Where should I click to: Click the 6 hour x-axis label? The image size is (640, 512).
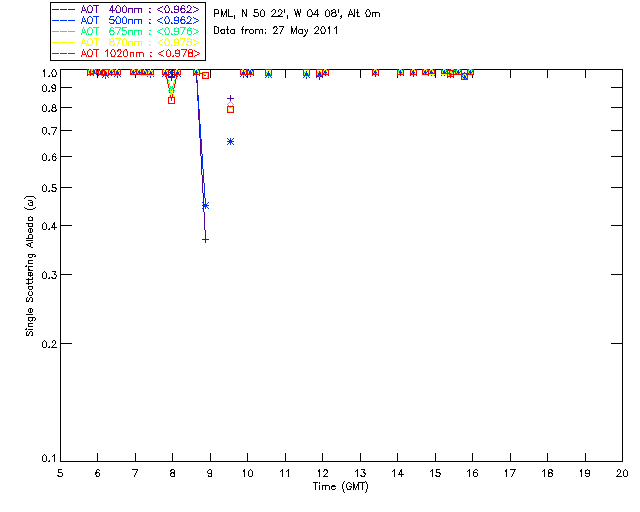tap(98, 473)
